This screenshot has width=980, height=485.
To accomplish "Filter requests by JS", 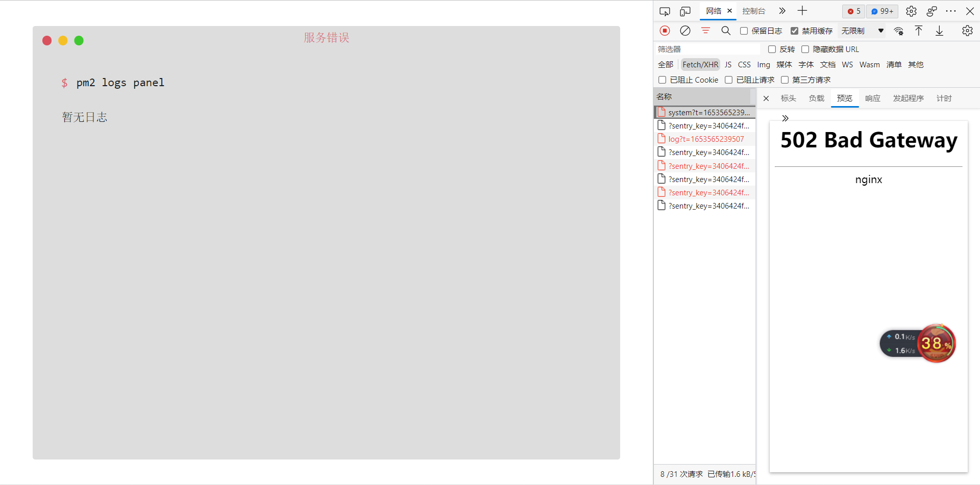I will click(728, 65).
